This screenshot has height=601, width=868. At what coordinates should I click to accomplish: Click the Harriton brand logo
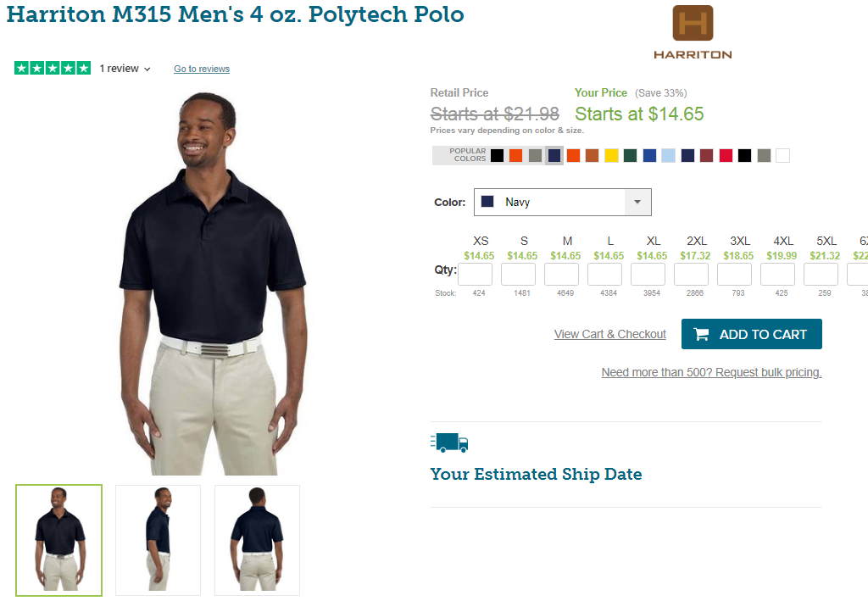pyautogui.click(x=693, y=32)
